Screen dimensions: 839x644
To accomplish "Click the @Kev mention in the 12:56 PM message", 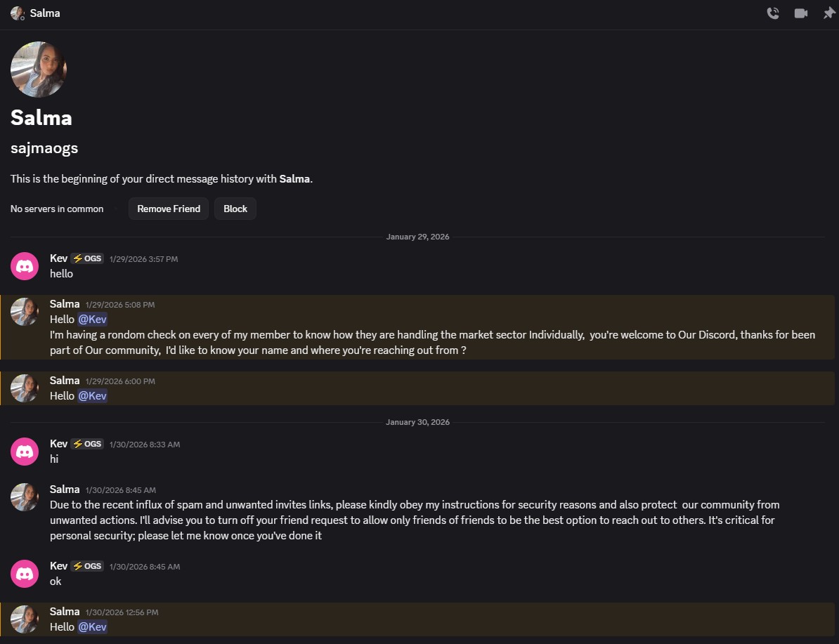I will (93, 627).
